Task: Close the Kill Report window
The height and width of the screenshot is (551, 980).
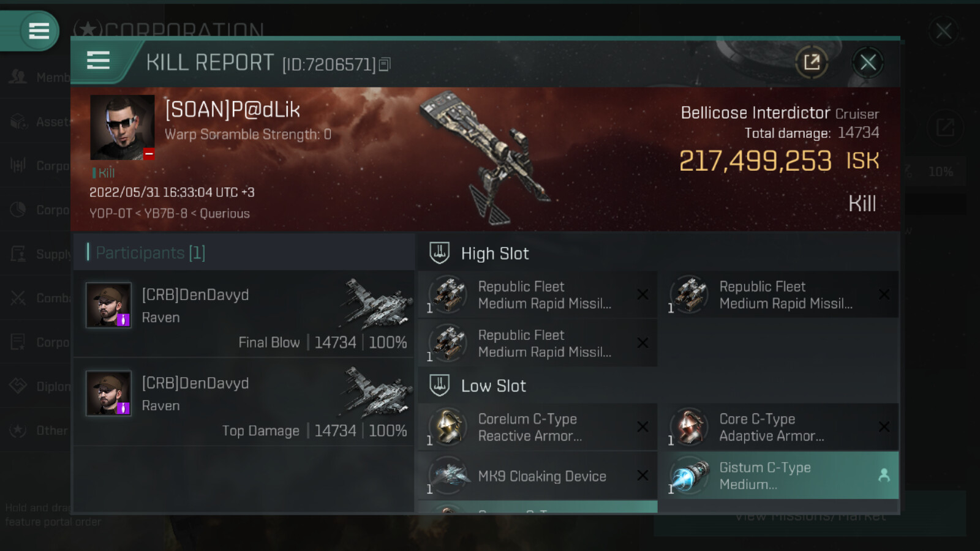Action: [x=867, y=62]
